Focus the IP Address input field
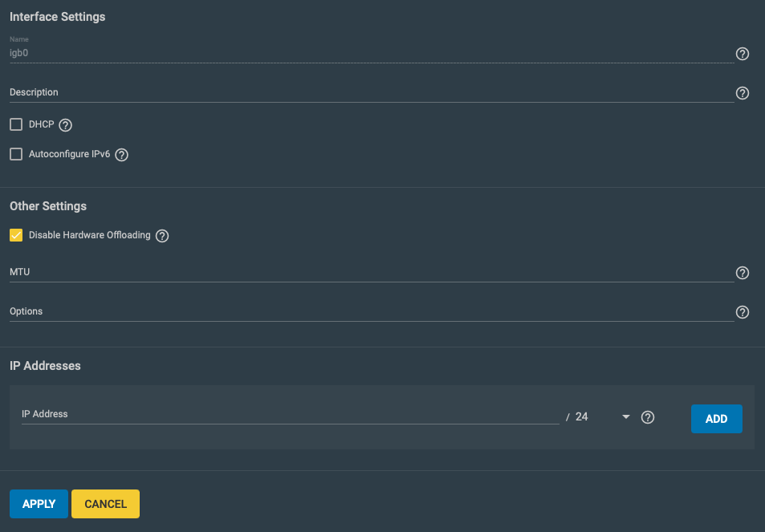This screenshot has width=765, height=532. pos(291,415)
